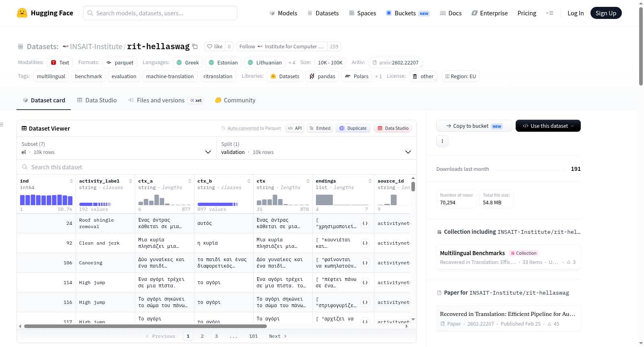Click the expand icon in the Roof shingle removal endings cell
Image resolution: width=644 pixels, height=347 pixels.
click(365, 223)
